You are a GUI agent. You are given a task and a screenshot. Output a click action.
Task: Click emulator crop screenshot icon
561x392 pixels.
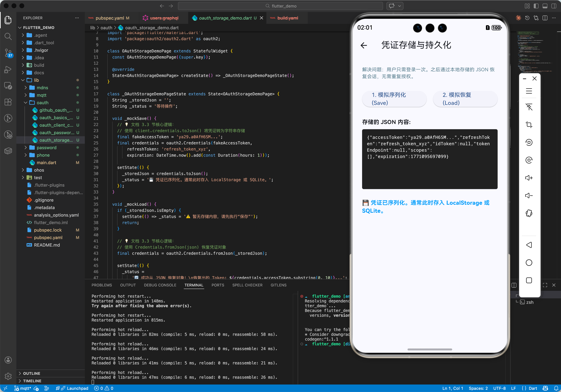point(529,124)
